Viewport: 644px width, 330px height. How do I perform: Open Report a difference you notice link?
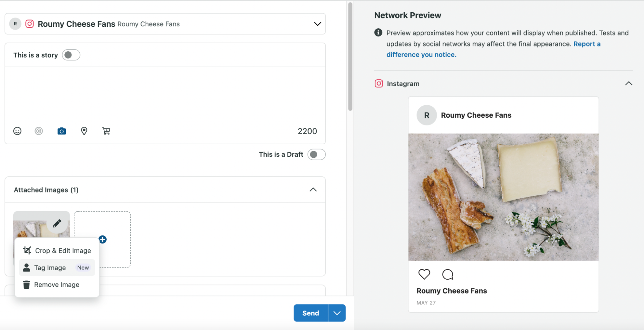[494, 49]
